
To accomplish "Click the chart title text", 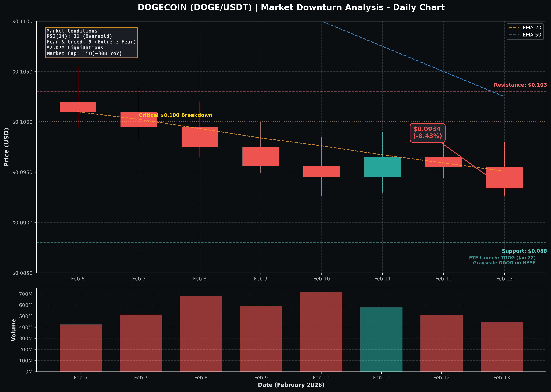I will coord(291,8).
